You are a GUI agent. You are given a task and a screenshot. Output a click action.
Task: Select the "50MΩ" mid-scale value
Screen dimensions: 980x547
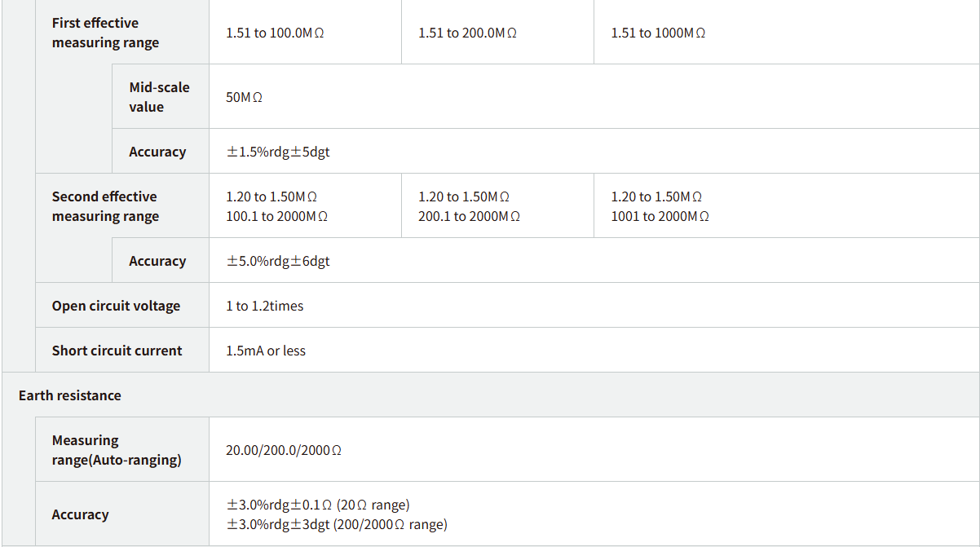click(244, 97)
